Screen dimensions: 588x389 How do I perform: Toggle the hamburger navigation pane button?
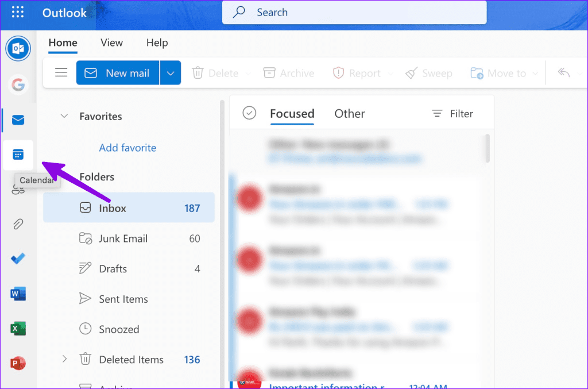click(x=61, y=72)
